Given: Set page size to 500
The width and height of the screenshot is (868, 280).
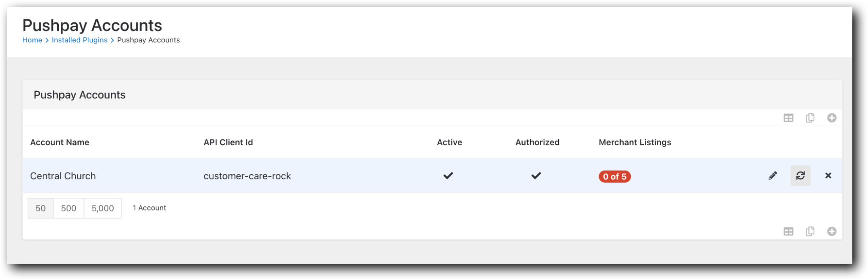Looking at the screenshot, I should 68,208.
